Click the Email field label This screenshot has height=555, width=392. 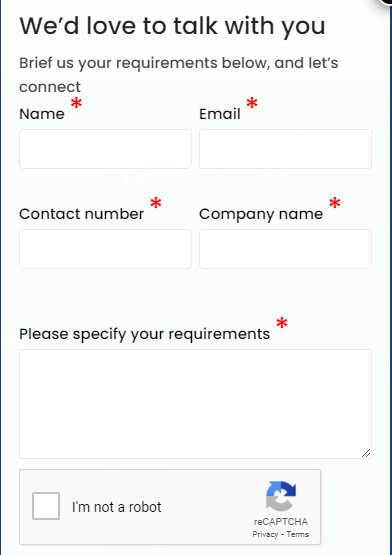(x=220, y=114)
